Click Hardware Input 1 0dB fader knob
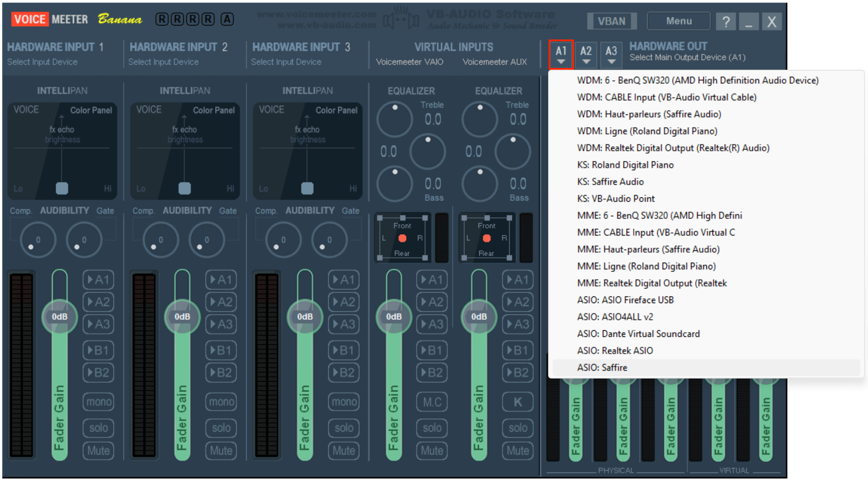 click(60, 317)
